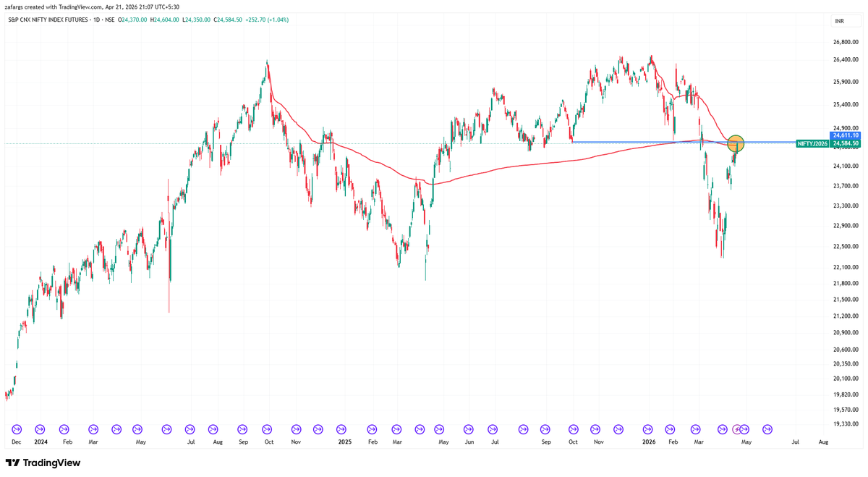Select the event marker icon beneath the 2026 label
868x477 pixels.
pos(647,429)
